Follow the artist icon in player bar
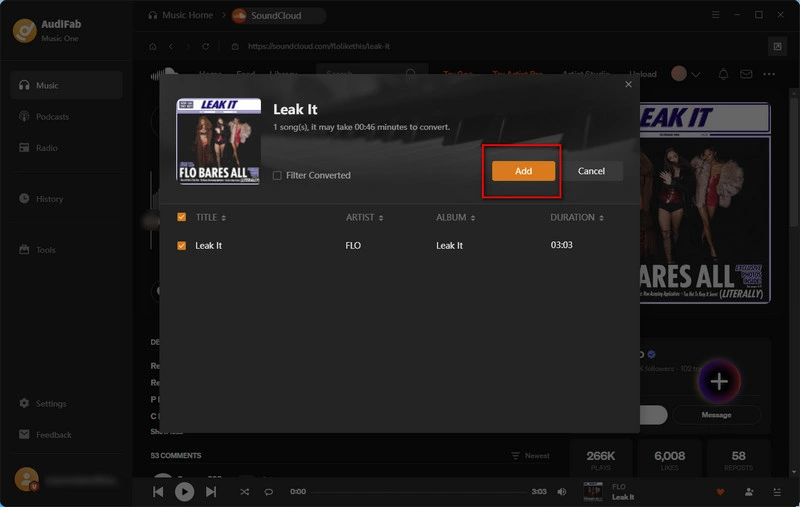The width and height of the screenshot is (800, 507). click(749, 492)
